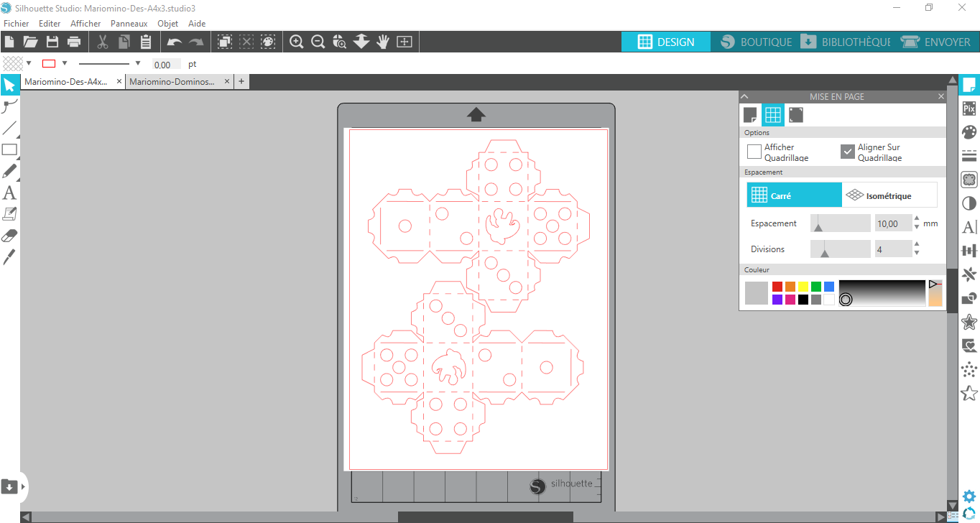
Task: Uncheck the Aligner Sur Quadrillage checkbox
Action: [847, 152]
